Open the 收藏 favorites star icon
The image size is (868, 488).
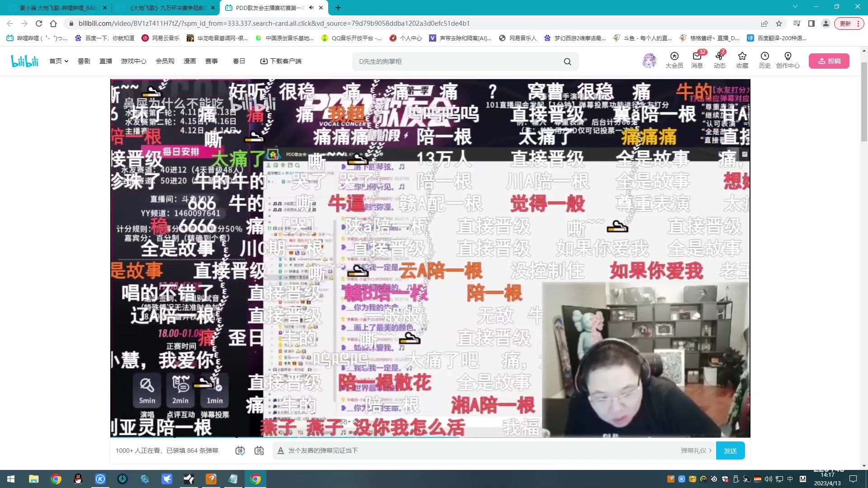click(x=742, y=60)
